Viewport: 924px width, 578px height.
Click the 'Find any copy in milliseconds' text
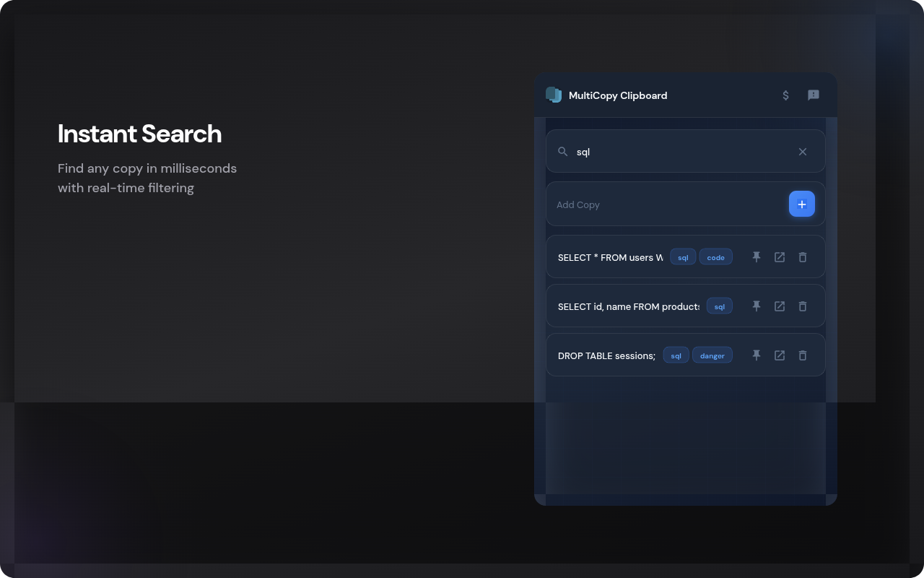point(147,168)
